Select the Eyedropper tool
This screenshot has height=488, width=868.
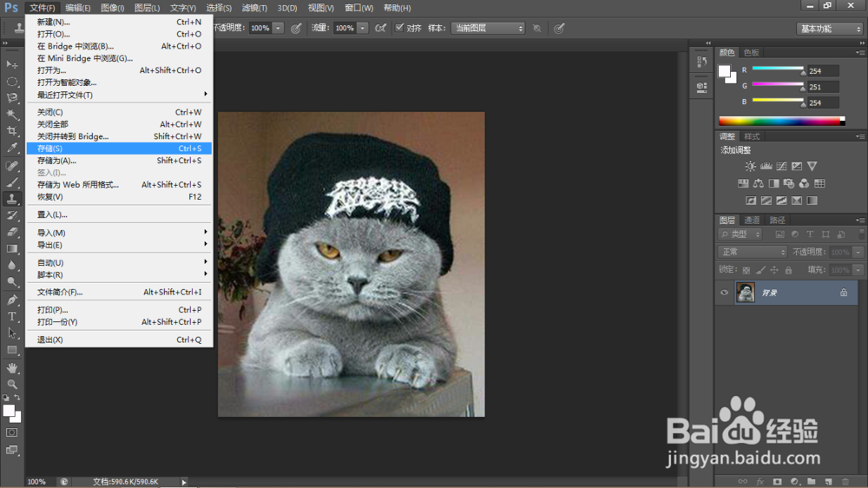click(x=11, y=148)
